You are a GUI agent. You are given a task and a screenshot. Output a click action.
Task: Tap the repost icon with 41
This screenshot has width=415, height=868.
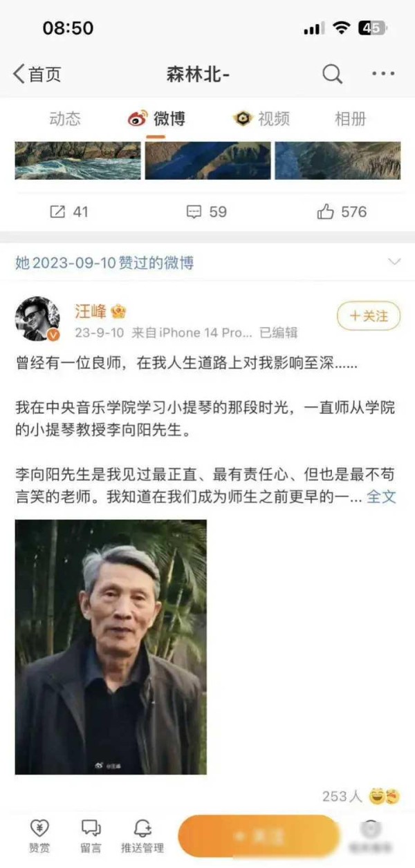click(x=69, y=211)
